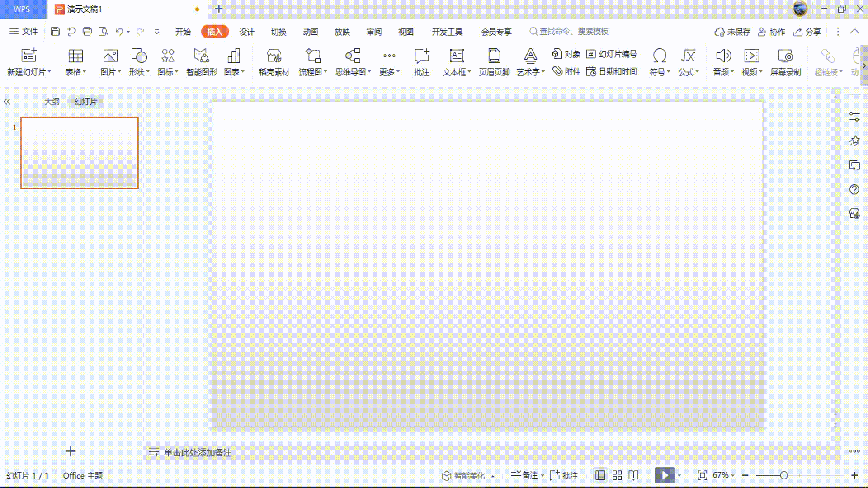The height and width of the screenshot is (488, 868).
Task: Expand New Slide (新建幻灯片) dropdown arrow
Action: pyautogui.click(x=49, y=72)
